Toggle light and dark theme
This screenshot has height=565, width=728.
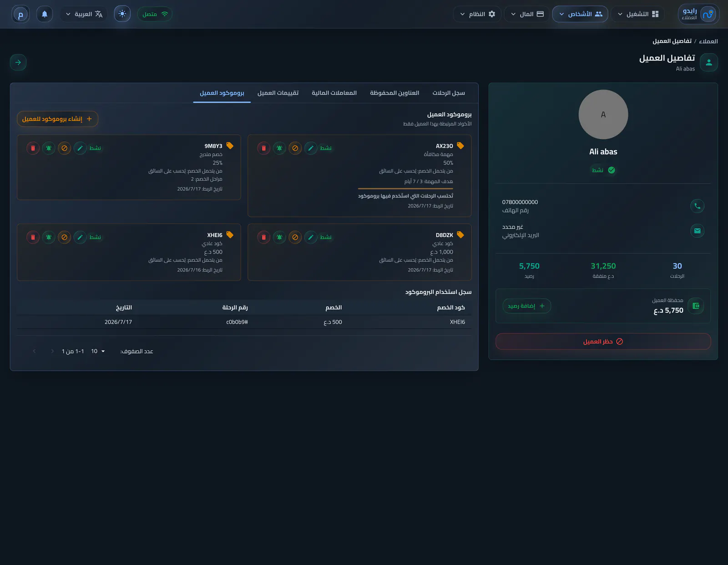(122, 14)
